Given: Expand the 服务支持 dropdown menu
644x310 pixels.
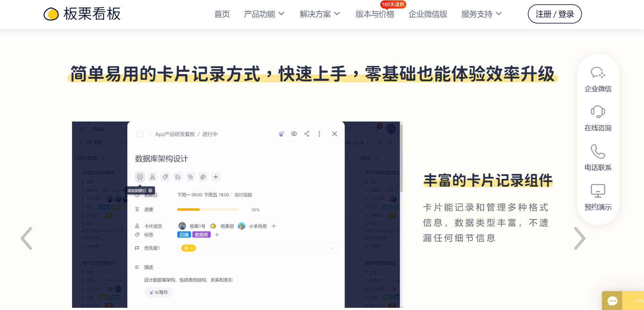Looking at the screenshot, I should [481, 14].
